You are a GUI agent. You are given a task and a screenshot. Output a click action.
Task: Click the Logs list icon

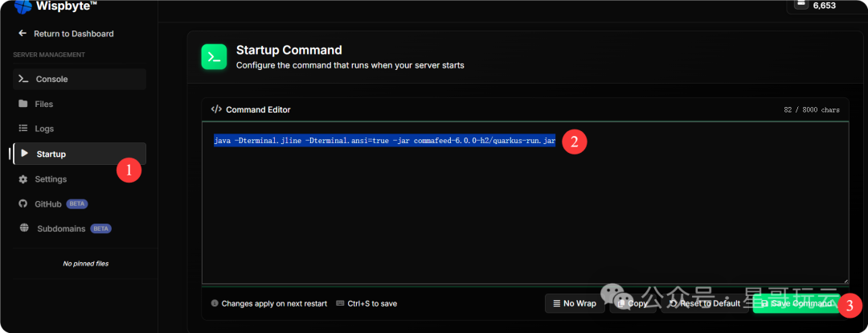click(x=23, y=129)
